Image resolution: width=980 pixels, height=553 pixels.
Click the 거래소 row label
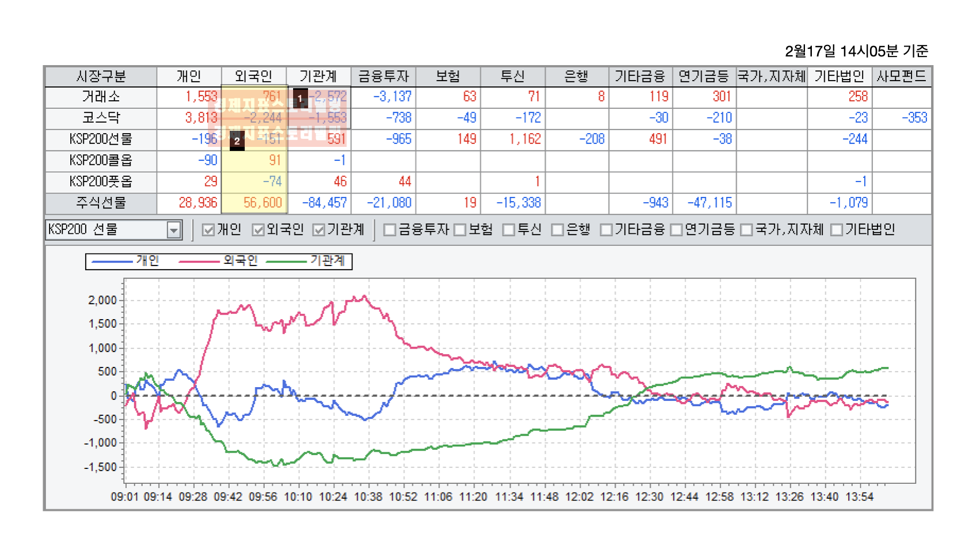point(101,97)
